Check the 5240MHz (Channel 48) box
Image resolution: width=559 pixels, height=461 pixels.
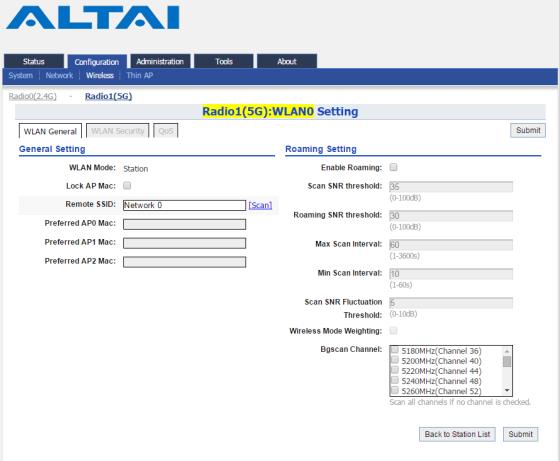(395, 380)
